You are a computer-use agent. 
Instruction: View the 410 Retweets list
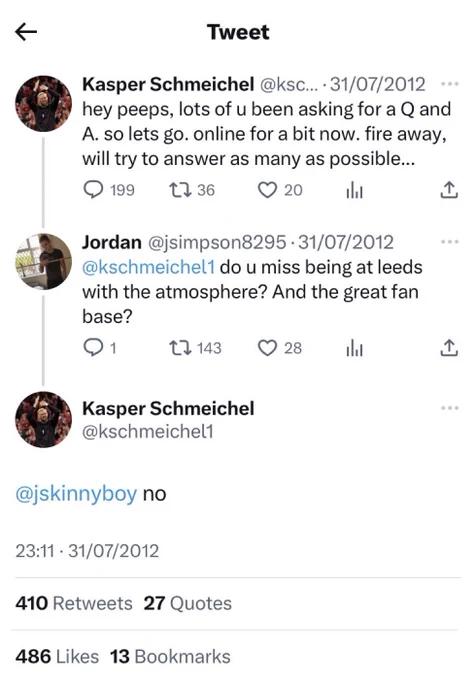pos(74,603)
